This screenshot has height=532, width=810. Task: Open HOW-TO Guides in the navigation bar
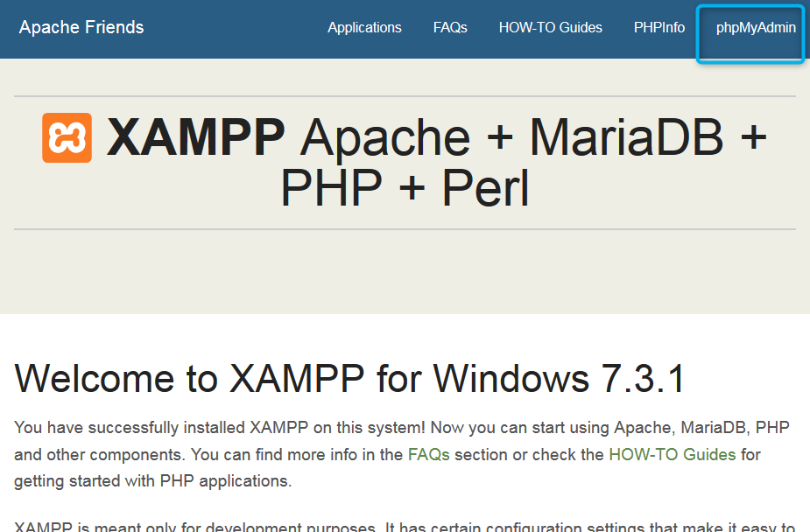pyautogui.click(x=550, y=27)
